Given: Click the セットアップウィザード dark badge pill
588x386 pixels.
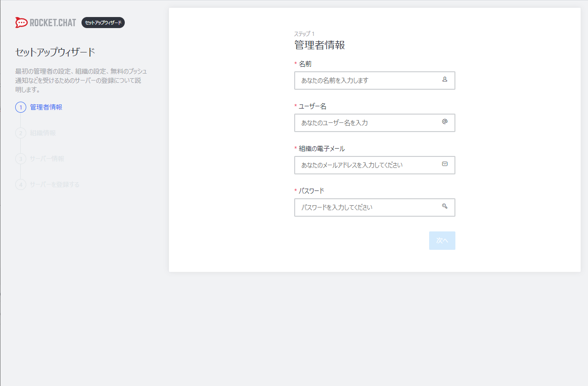Looking at the screenshot, I should [x=102, y=22].
